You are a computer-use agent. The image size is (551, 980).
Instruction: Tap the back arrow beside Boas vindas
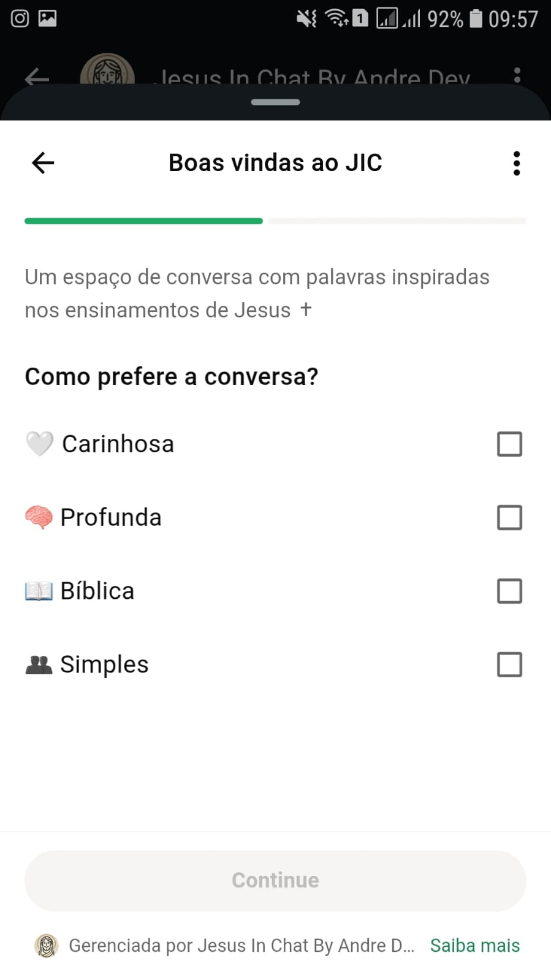click(43, 163)
